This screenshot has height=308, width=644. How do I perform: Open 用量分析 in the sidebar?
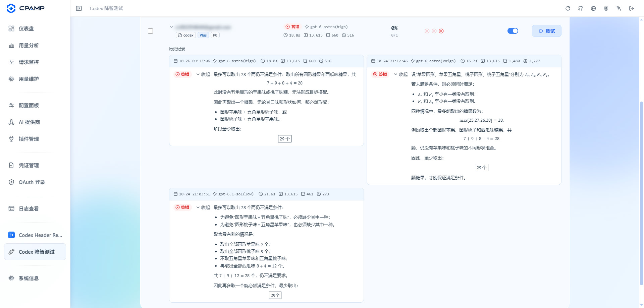[35, 45]
